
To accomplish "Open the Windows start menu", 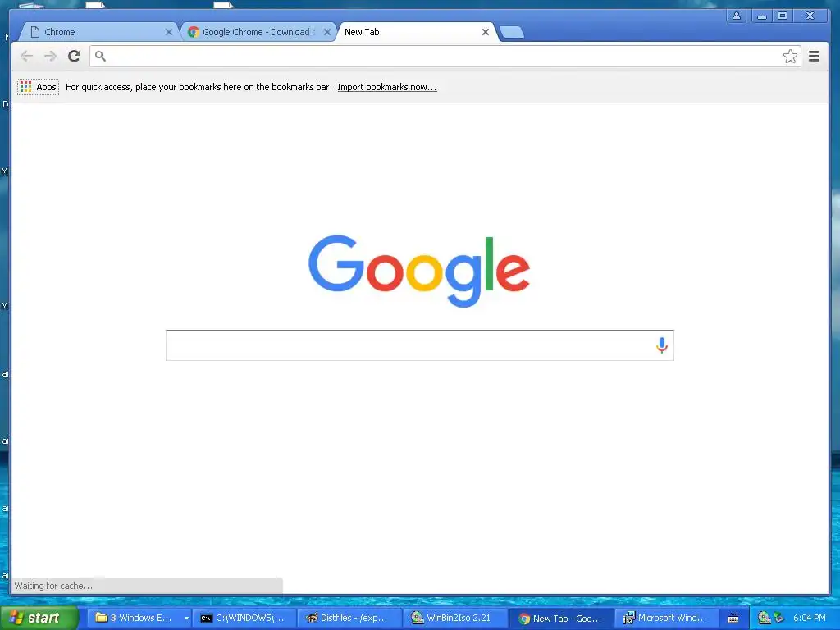I will 39,618.
